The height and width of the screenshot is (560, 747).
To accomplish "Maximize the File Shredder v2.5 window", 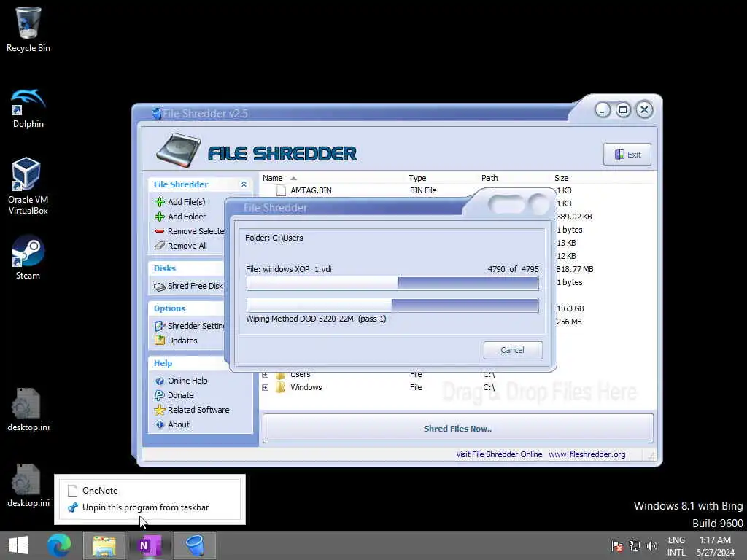I will click(623, 111).
